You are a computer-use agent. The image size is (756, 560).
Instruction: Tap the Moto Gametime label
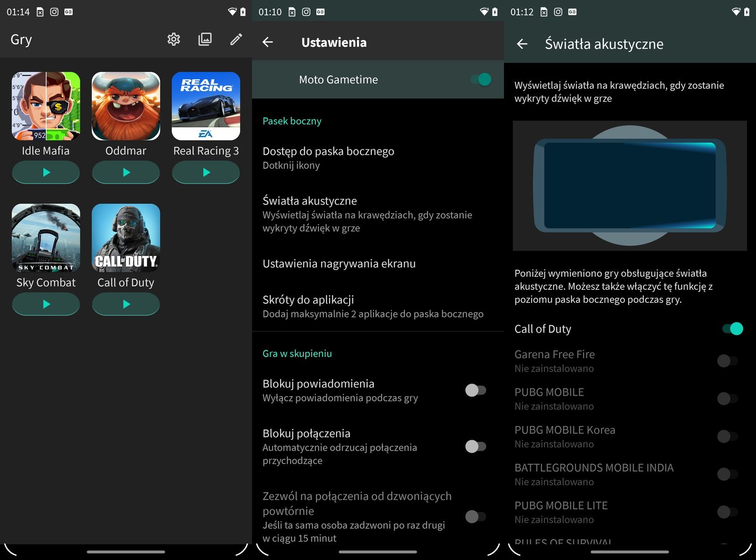click(338, 79)
